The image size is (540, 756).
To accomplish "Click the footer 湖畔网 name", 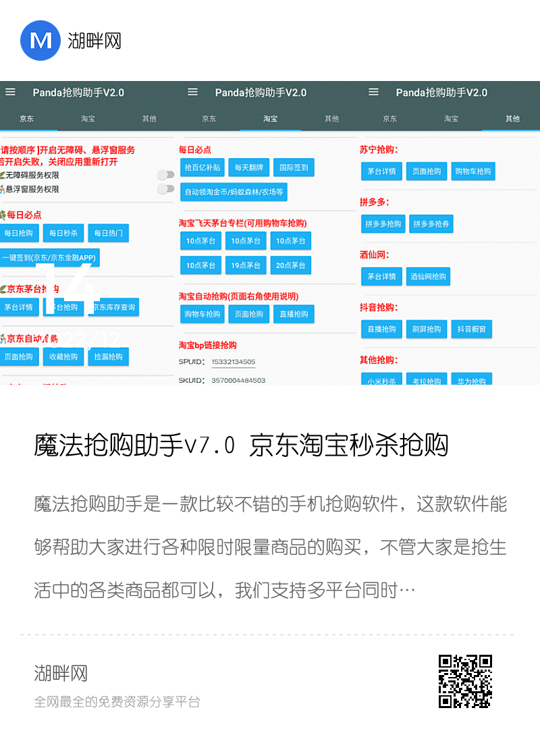I will pyautogui.click(x=61, y=673).
